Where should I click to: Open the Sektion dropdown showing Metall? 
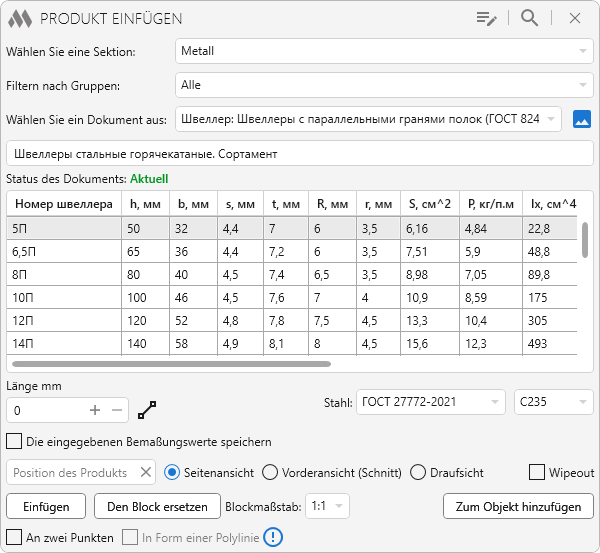click(x=384, y=51)
